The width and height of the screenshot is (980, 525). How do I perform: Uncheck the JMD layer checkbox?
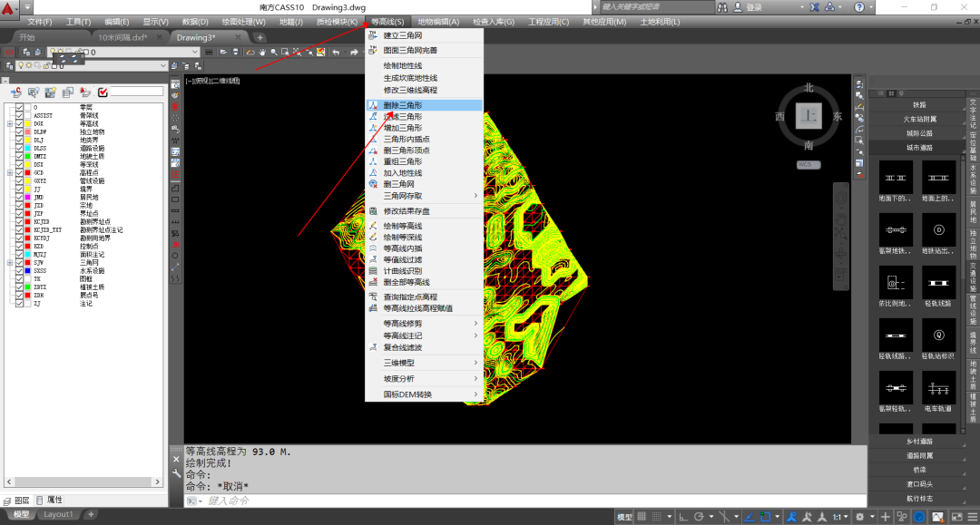[x=19, y=198]
